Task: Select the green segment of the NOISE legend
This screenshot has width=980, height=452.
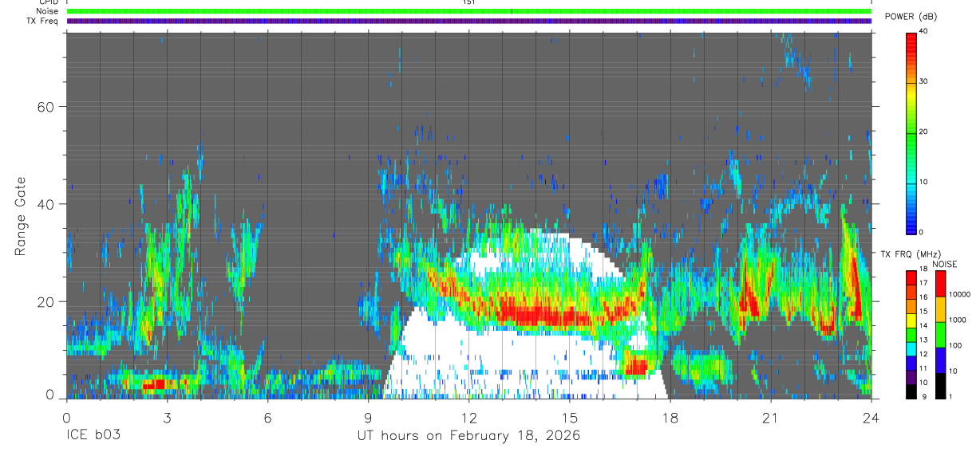Action: [x=939, y=334]
